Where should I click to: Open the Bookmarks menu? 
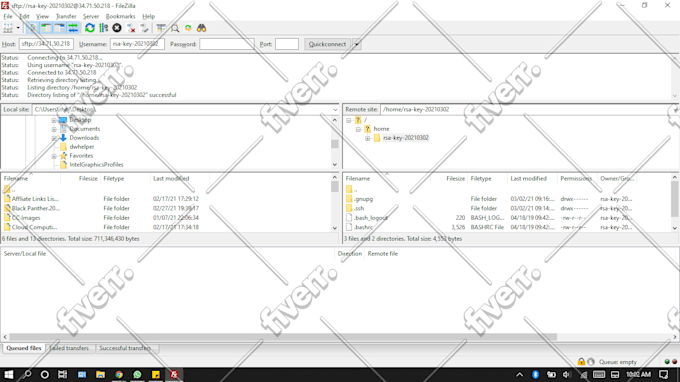click(x=121, y=16)
